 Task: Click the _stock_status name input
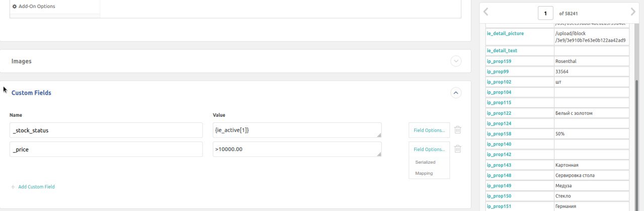pos(106,130)
